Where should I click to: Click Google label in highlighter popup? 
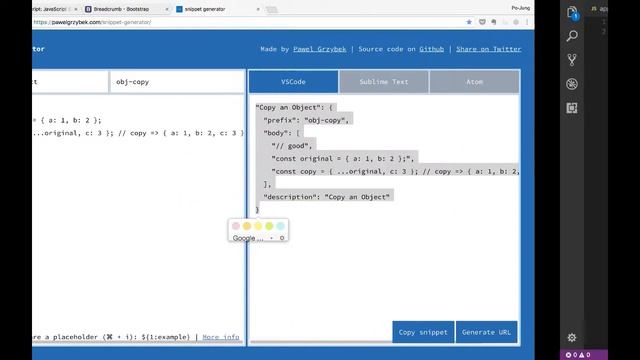tap(248, 238)
